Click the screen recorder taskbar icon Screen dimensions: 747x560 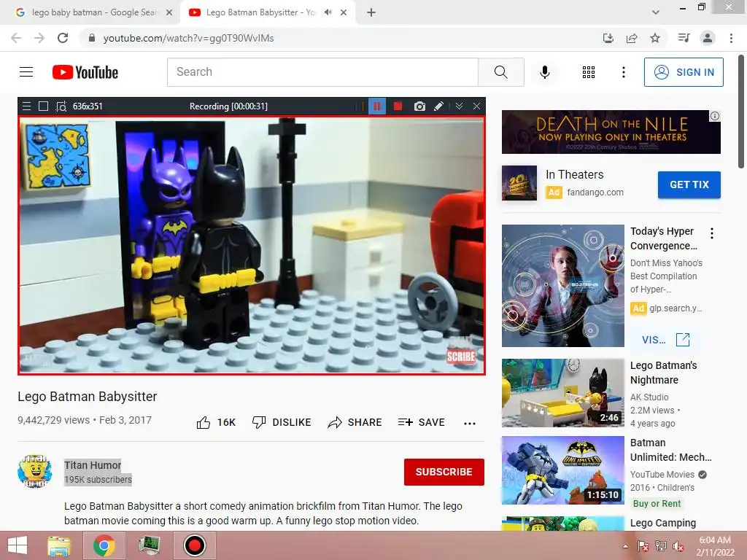point(194,545)
